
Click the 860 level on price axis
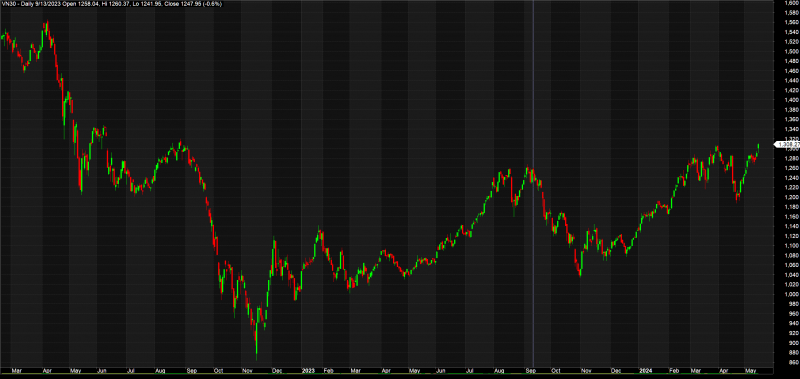point(791,362)
